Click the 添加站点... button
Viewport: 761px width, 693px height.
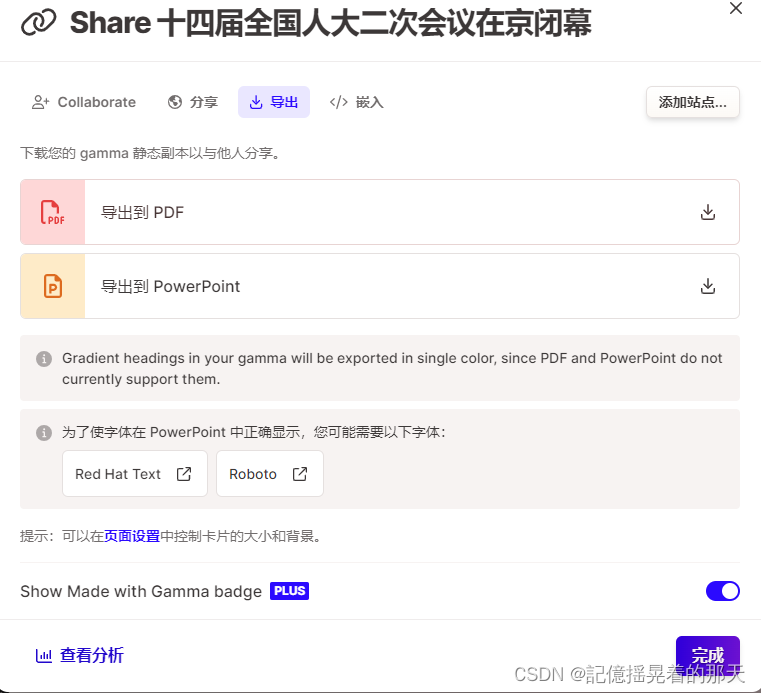693,102
